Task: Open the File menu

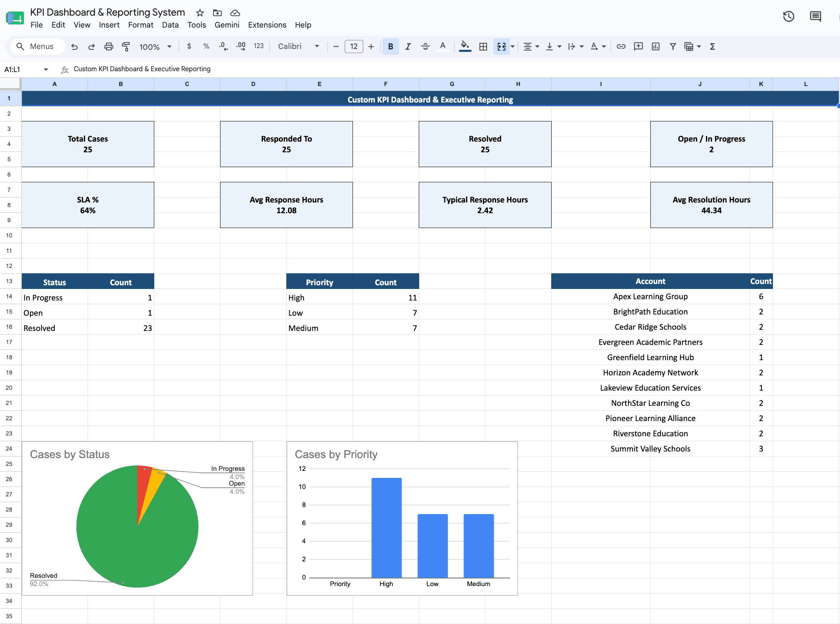Action: click(37, 25)
